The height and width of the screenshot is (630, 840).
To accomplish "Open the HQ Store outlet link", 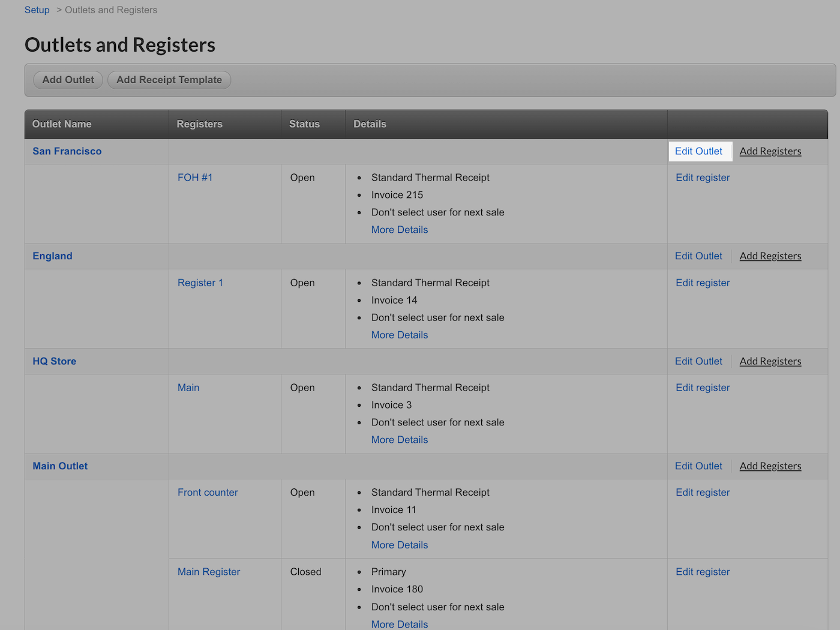I will coord(54,361).
